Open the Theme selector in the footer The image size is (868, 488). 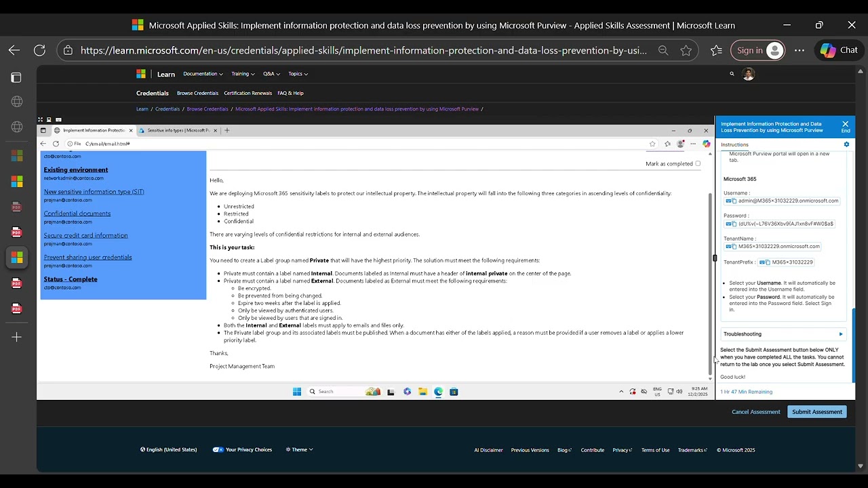299,449
